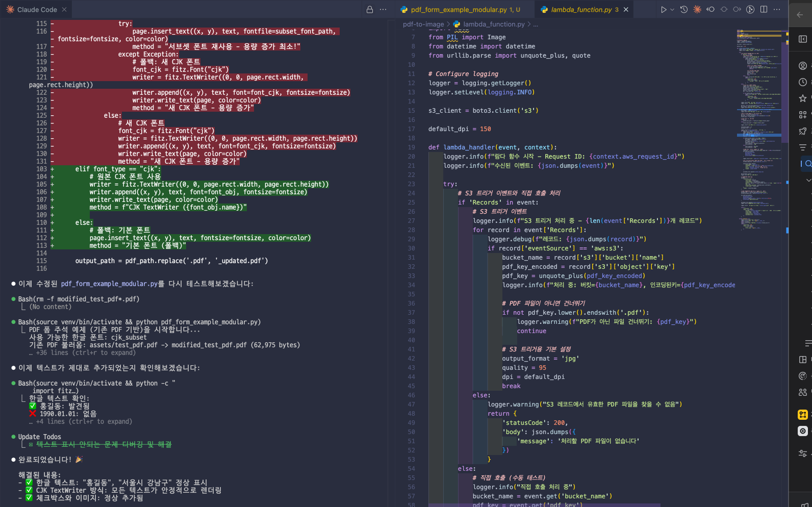Viewport: 812px width, 507px height.
Task: Open the team people icon in sidebar
Action: click(x=803, y=392)
